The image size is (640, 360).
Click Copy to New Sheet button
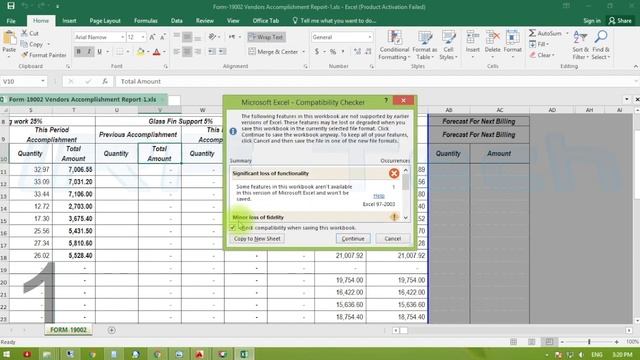pos(257,239)
